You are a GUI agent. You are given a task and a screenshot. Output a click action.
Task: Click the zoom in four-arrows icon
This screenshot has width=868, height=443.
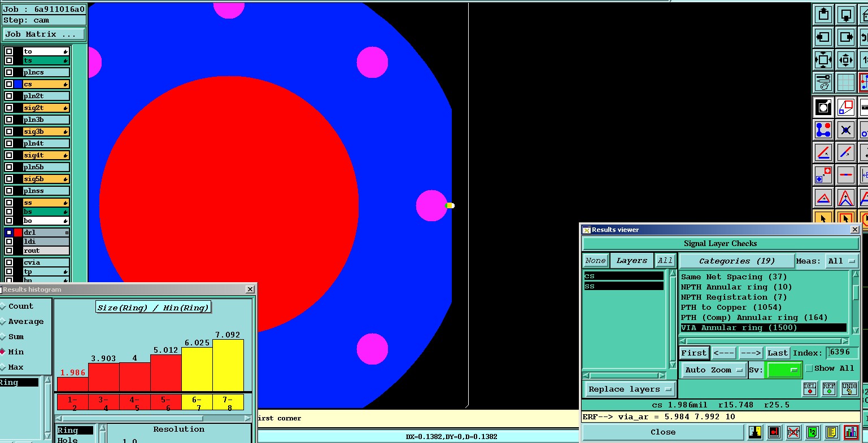845,60
